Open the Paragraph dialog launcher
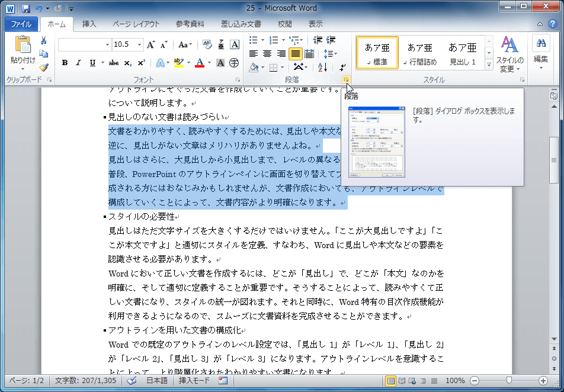The width and height of the screenshot is (564, 392). (x=347, y=79)
